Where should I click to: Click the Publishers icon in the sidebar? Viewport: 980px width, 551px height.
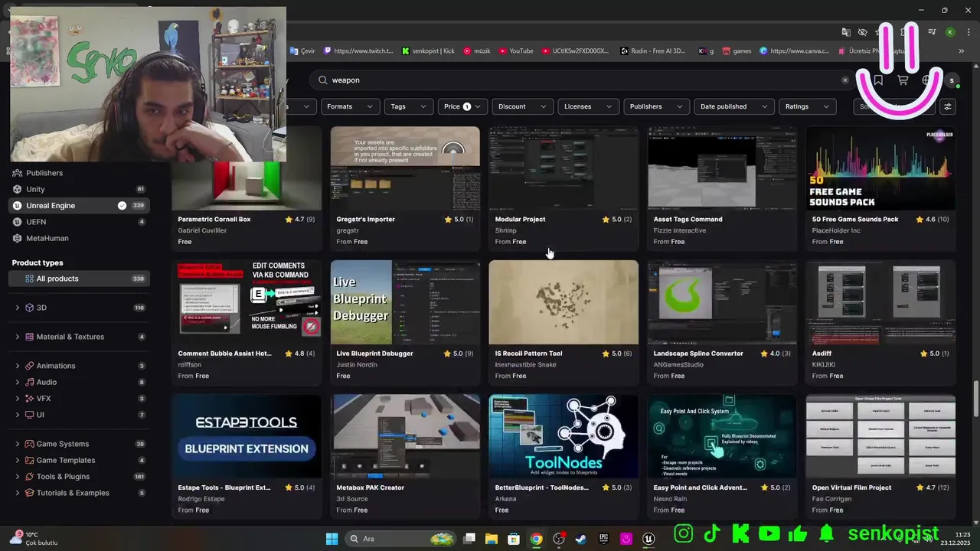(18, 173)
